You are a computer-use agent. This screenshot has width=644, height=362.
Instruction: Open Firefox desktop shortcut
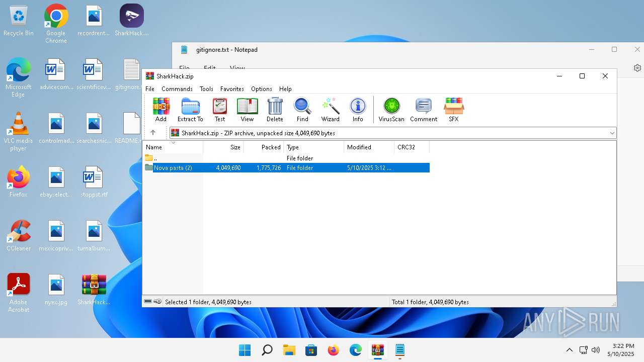tap(19, 182)
